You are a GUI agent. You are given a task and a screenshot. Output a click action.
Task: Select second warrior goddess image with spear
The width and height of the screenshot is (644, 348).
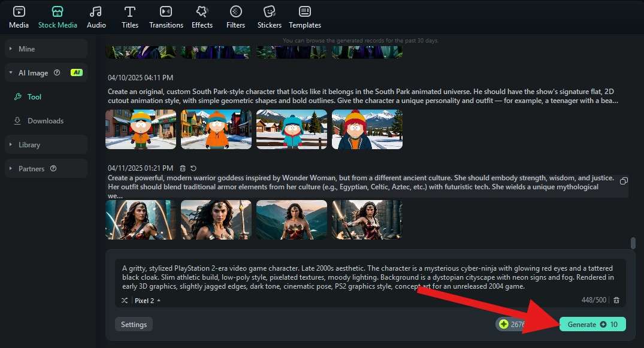tap(216, 220)
